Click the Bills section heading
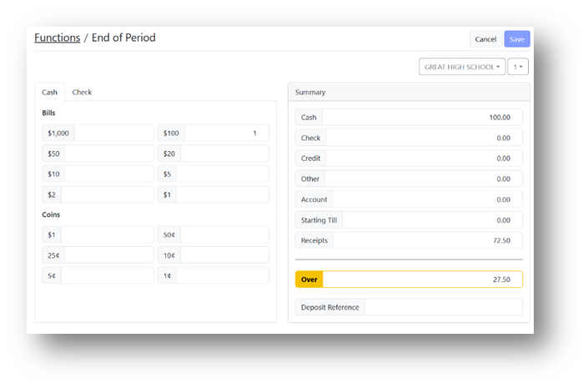Screen dimensions: 588x388 (48, 113)
